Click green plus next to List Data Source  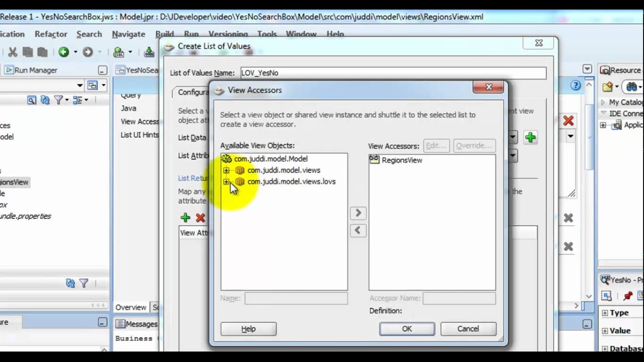530,137
